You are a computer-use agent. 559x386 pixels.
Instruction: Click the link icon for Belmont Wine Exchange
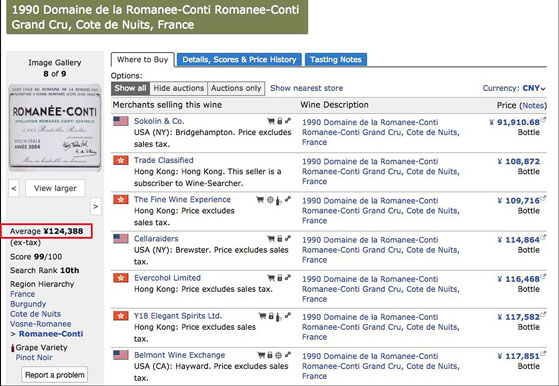point(288,355)
